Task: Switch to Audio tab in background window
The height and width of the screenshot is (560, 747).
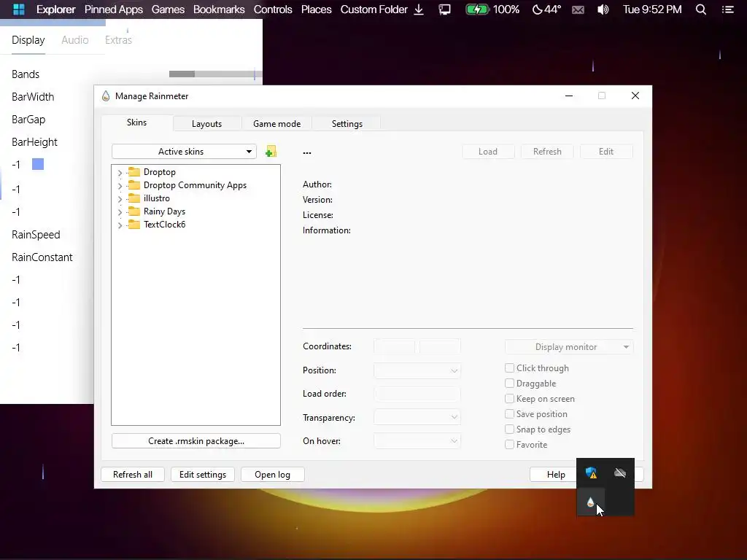Action: pos(75,40)
